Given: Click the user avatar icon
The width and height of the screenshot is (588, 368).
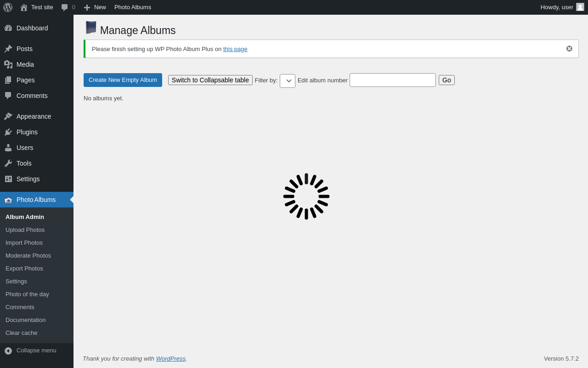Looking at the screenshot, I should (x=580, y=7).
